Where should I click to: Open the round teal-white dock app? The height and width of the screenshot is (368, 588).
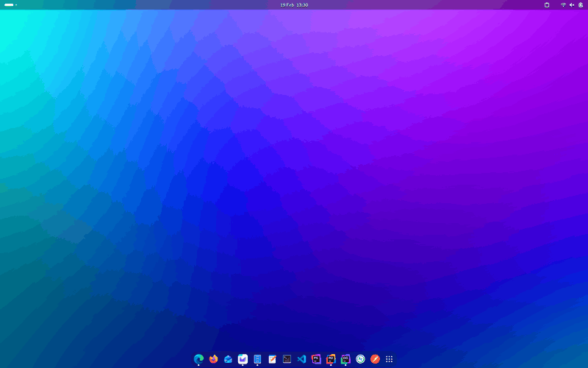coord(360,358)
